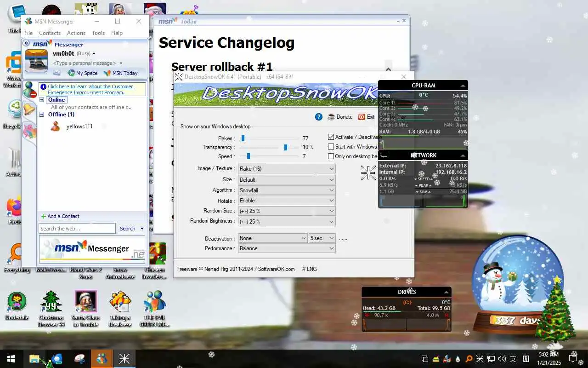Open MSN Today butterfly button
The width and height of the screenshot is (588, 368).
120,73
